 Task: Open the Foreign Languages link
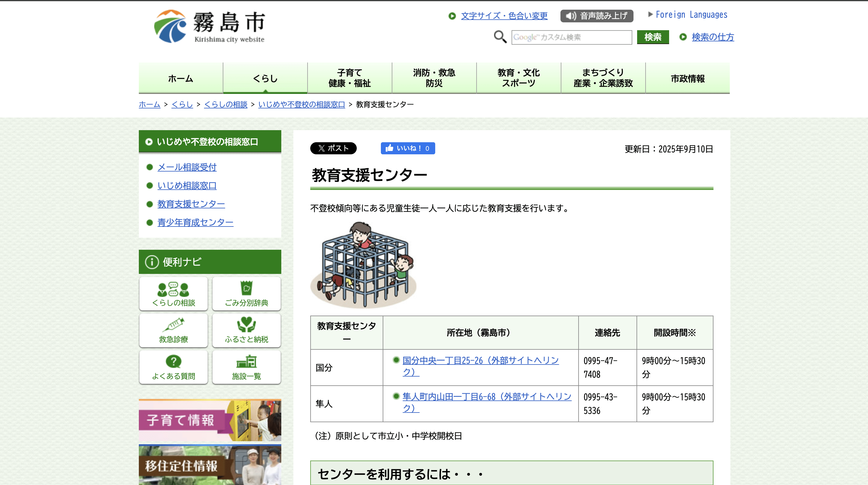[691, 14]
